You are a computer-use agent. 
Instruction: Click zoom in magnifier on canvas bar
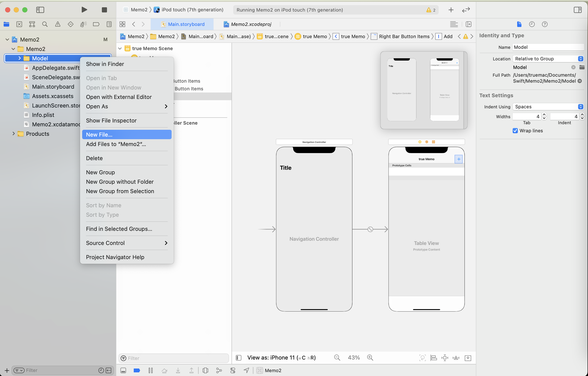pyautogui.click(x=370, y=358)
